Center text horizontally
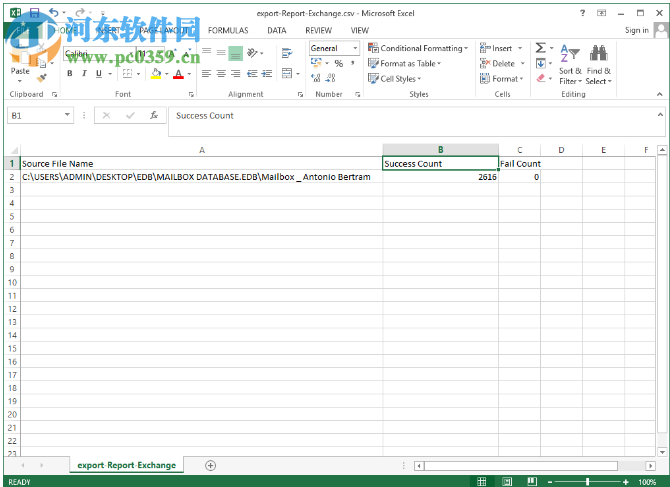 221,74
